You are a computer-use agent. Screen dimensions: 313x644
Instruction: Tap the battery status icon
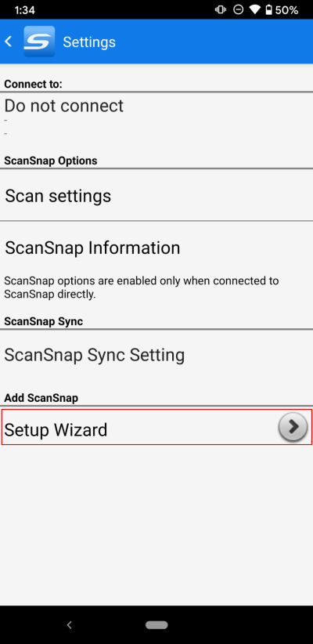pos(268,10)
